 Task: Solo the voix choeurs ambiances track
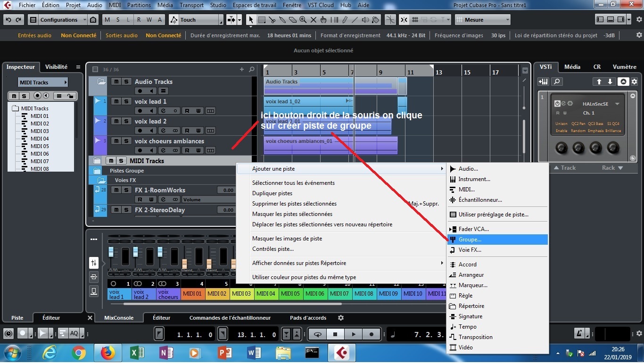coord(126,141)
